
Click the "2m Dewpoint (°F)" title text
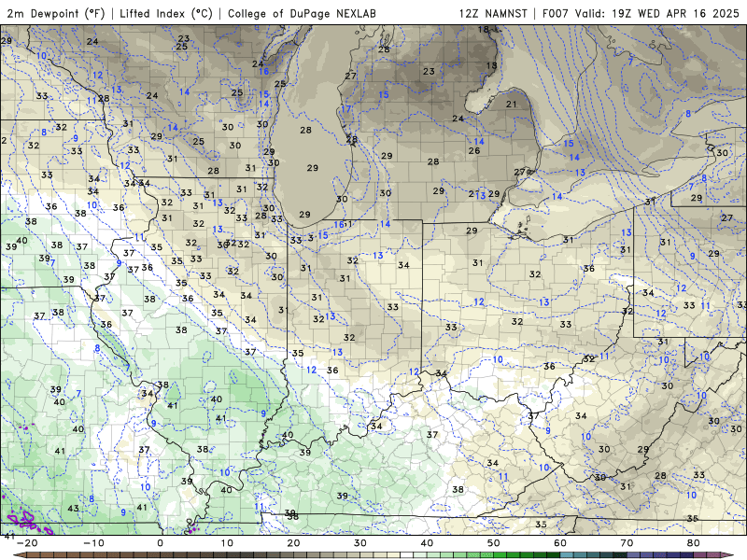[x=56, y=13]
